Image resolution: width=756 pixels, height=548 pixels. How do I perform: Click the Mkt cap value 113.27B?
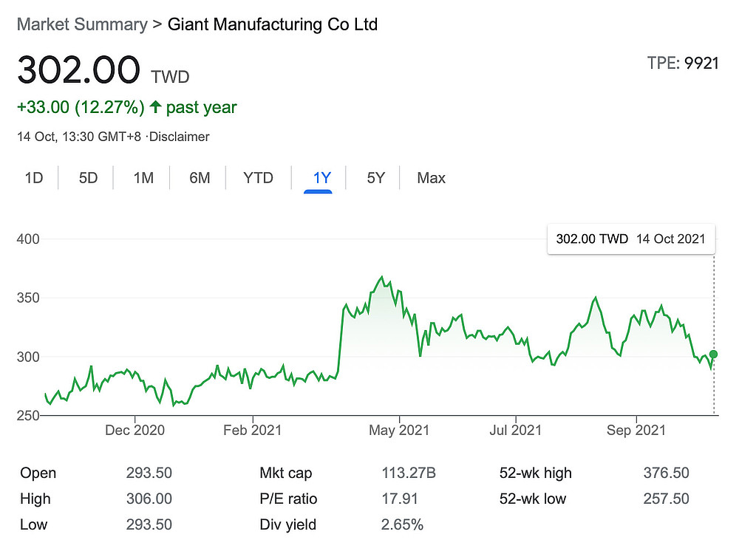[x=408, y=473]
